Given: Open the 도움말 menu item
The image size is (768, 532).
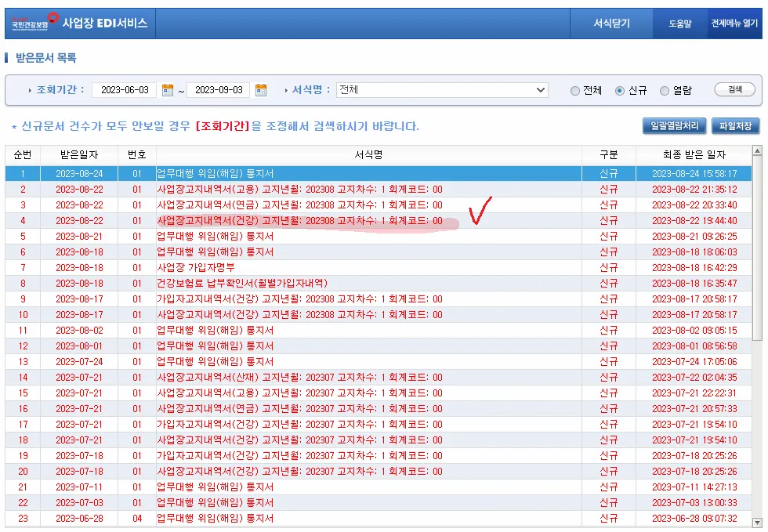Looking at the screenshot, I should pyautogui.click(x=680, y=23).
